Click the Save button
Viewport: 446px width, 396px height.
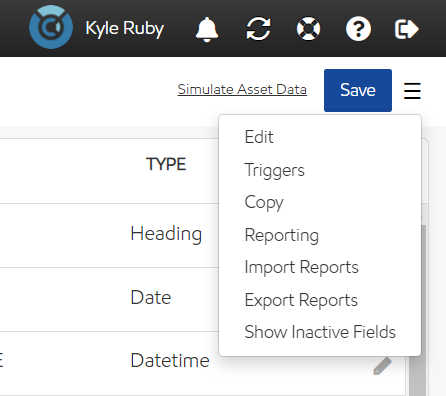pyautogui.click(x=358, y=90)
